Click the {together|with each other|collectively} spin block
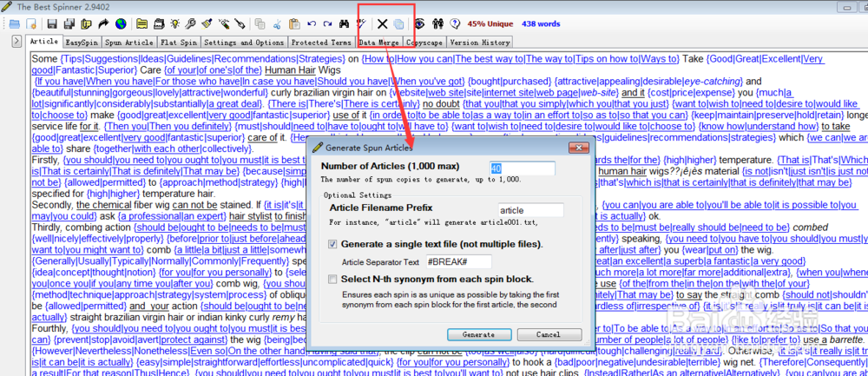Image resolution: width=868 pixels, height=376 pixels. [x=174, y=149]
